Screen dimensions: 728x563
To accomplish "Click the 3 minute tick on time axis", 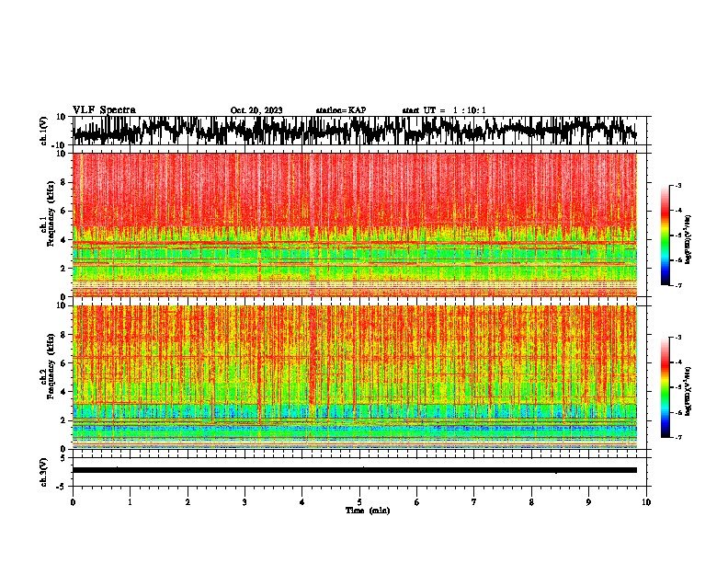I will (x=245, y=502).
